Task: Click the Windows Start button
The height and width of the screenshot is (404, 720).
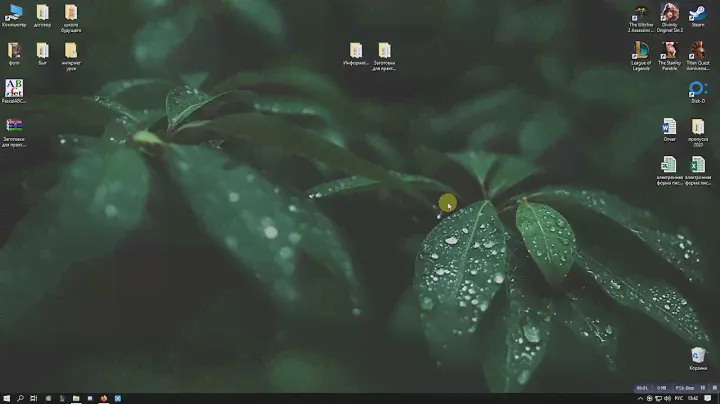Action: coord(6,398)
